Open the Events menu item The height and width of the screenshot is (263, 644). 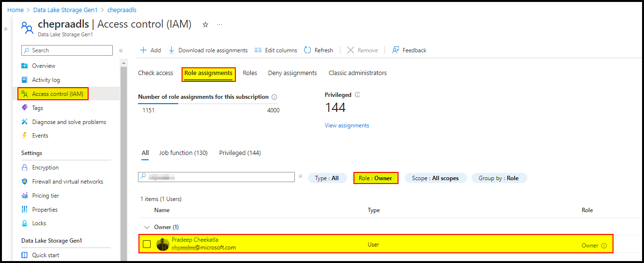40,136
